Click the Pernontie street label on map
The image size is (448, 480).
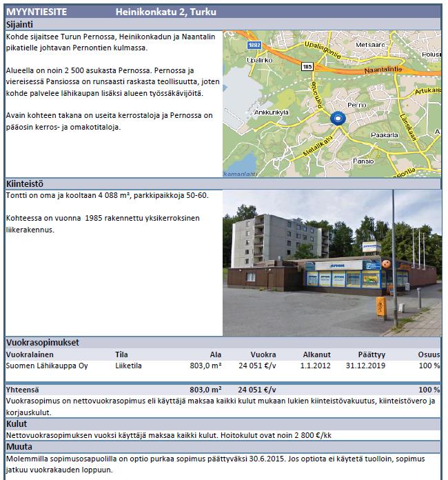point(317,95)
